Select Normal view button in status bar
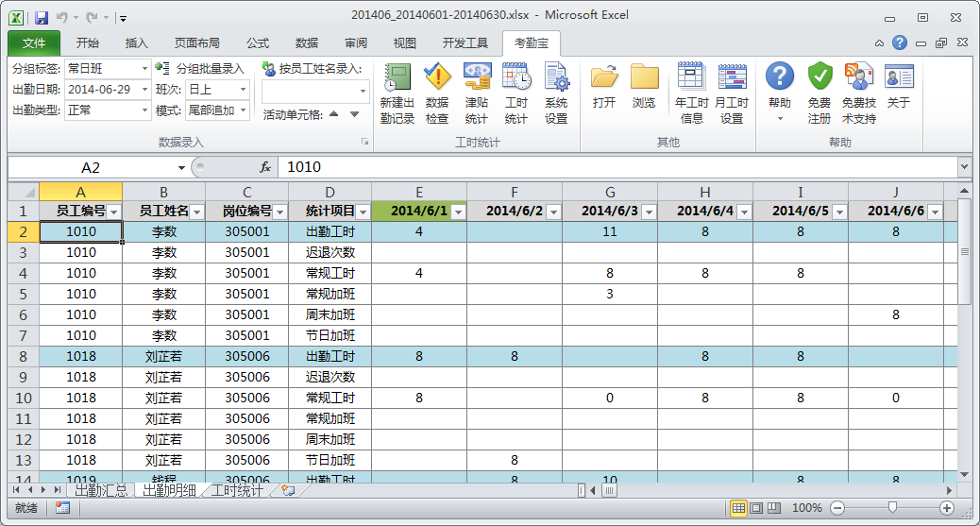The image size is (980, 526). (x=738, y=508)
